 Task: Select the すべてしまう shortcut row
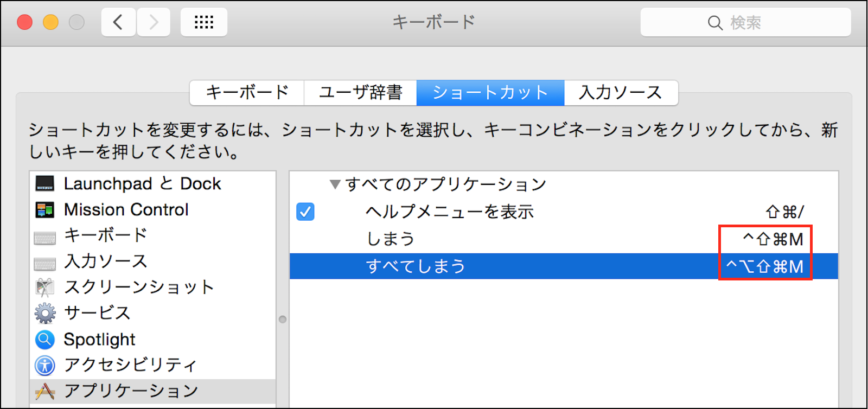(564, 266)
